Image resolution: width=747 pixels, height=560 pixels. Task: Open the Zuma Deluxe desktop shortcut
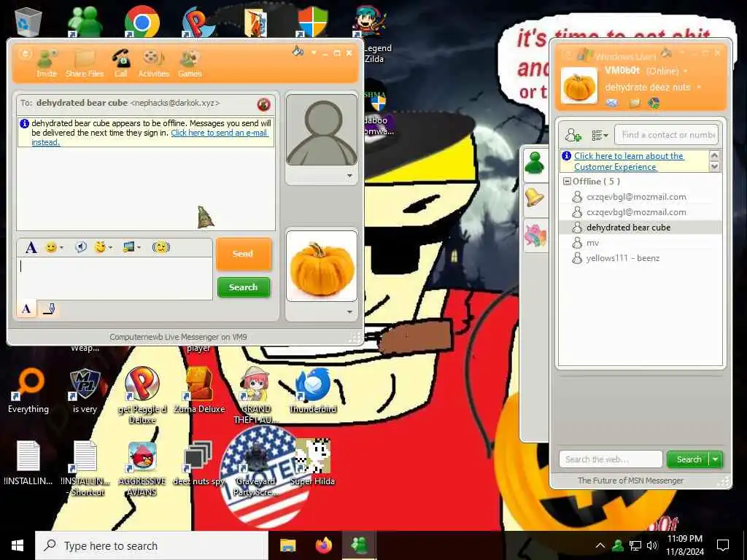[x=199, y=391]
